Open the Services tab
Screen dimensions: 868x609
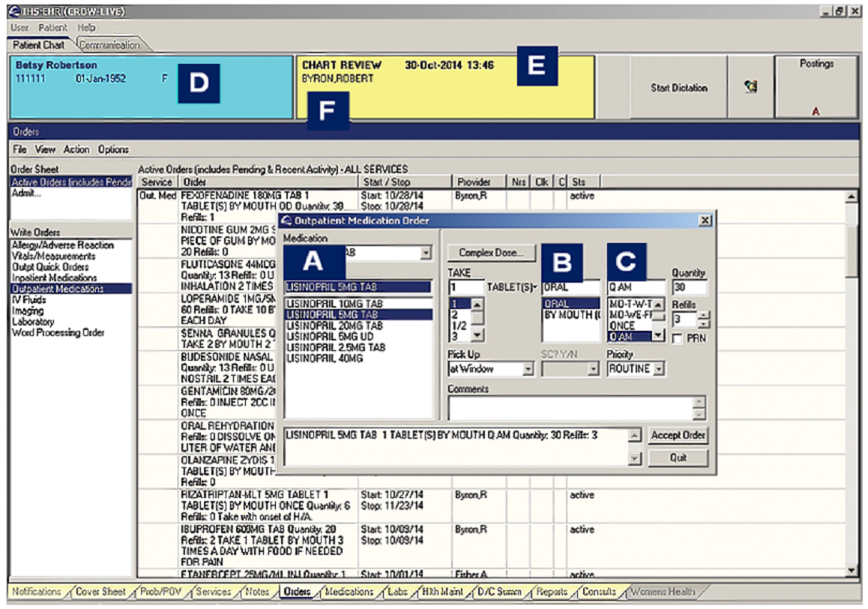(213, 592)
